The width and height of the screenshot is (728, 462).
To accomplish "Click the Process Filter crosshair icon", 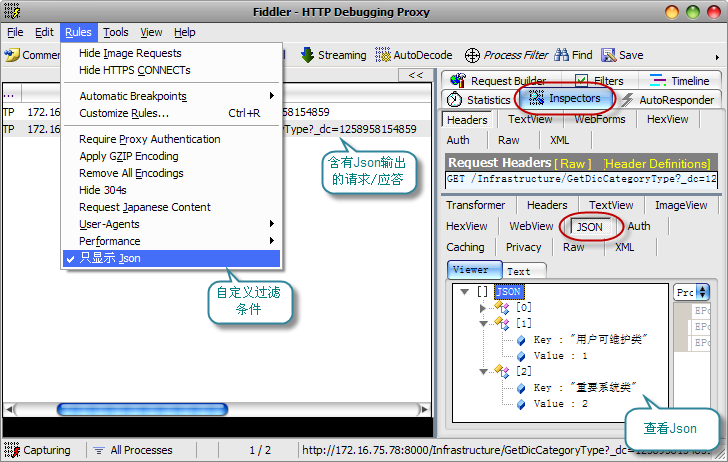I will (473, 55).
